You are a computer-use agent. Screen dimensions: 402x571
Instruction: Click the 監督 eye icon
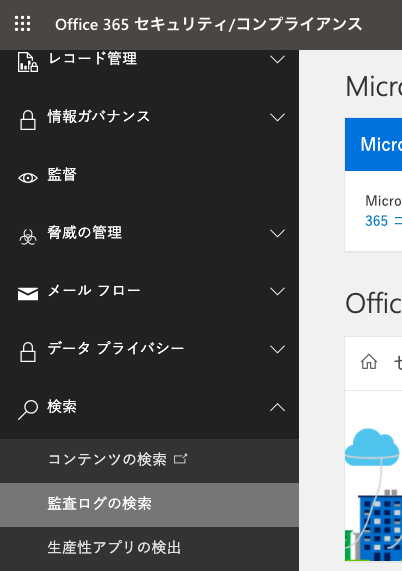[x=28, y=178]
